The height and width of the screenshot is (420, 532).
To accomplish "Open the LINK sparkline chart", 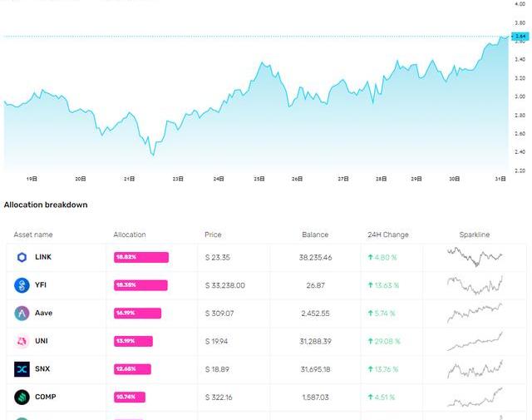I will pos(475,257).
